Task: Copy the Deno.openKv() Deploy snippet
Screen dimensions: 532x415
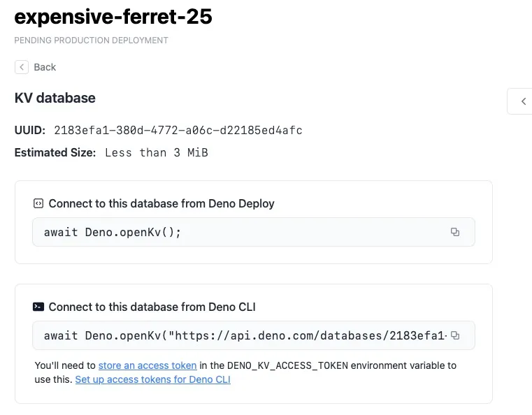Action: click(x=455, y=232)
